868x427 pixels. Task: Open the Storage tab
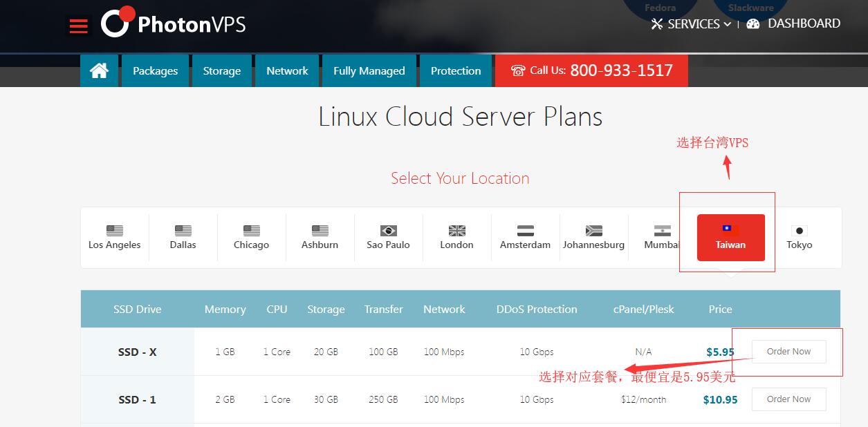222,70
